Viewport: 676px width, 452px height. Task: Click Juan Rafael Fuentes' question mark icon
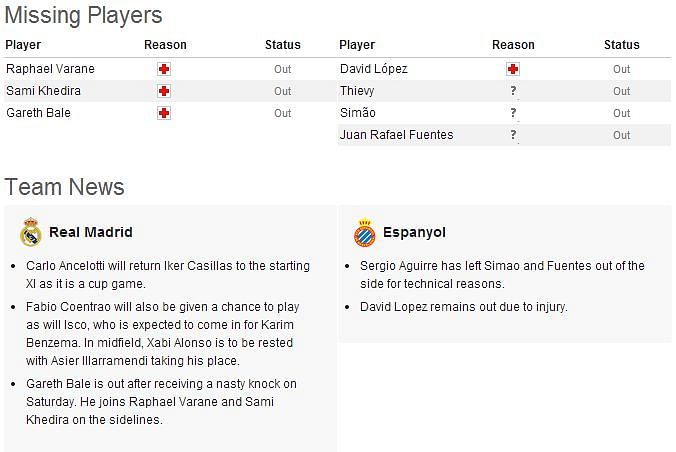[x=513, y=135]
